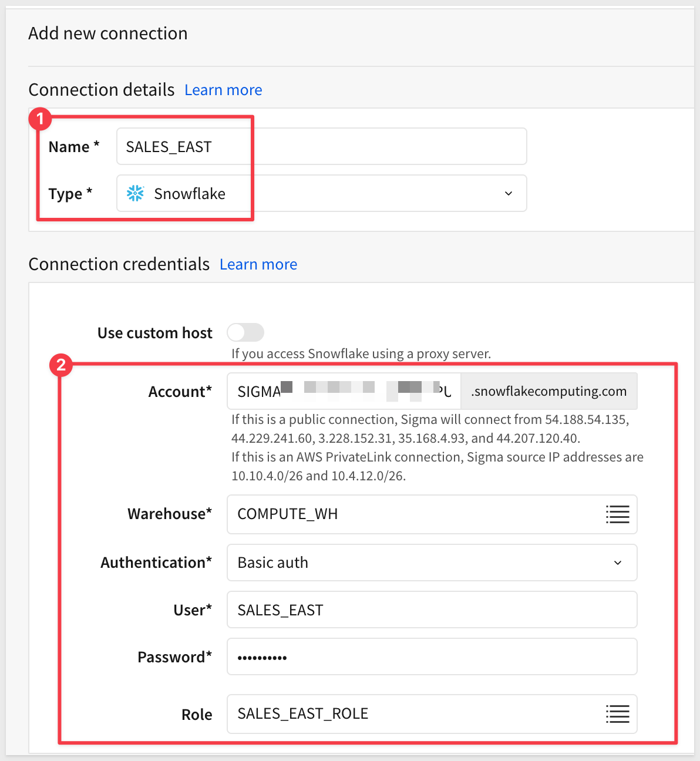Click the User input field
700x761 pixels.
432,610
